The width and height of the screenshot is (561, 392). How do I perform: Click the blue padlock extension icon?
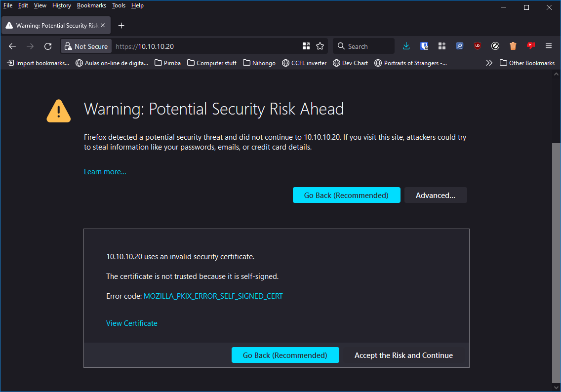[x=424, y=46]
